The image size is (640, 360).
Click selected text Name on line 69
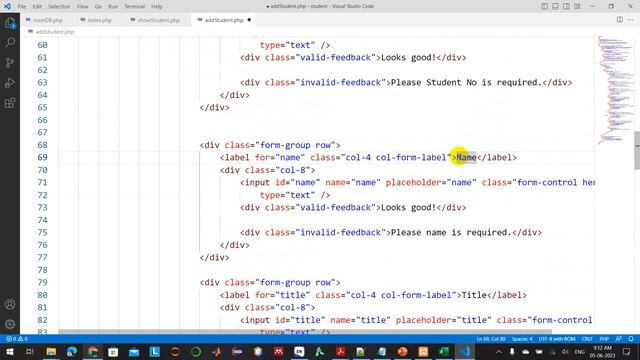467,158
